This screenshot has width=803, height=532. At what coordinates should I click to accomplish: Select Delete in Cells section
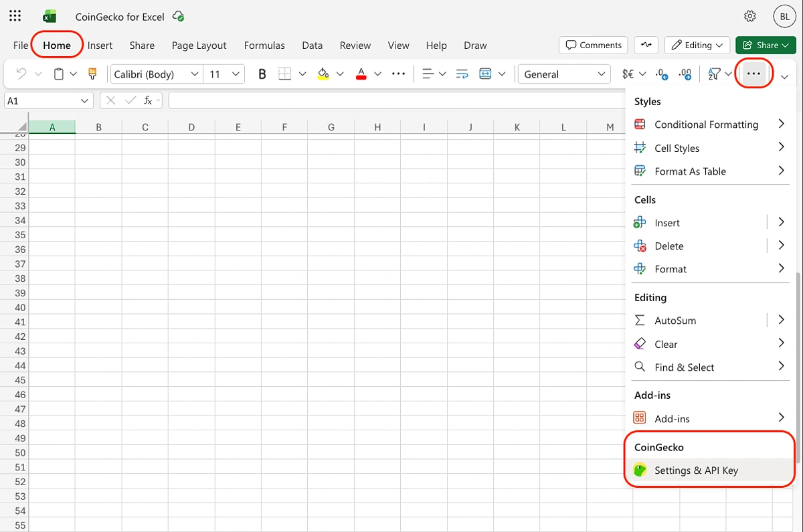click(x=697, y=246)
